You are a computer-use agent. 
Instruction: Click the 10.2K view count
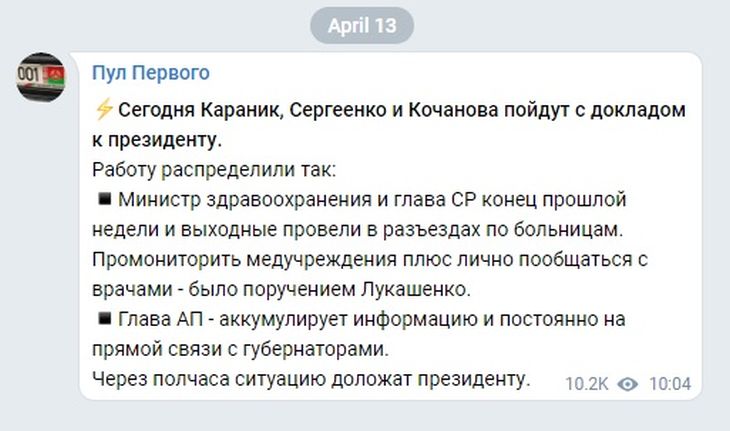point(588,383)
